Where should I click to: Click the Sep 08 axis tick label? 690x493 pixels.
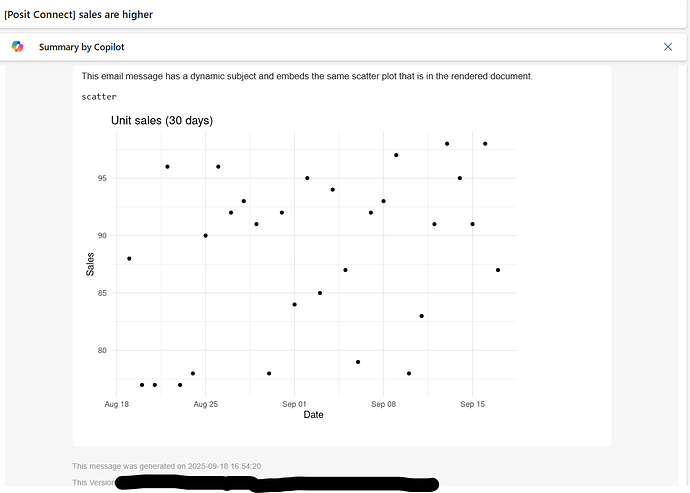point(384,404)
